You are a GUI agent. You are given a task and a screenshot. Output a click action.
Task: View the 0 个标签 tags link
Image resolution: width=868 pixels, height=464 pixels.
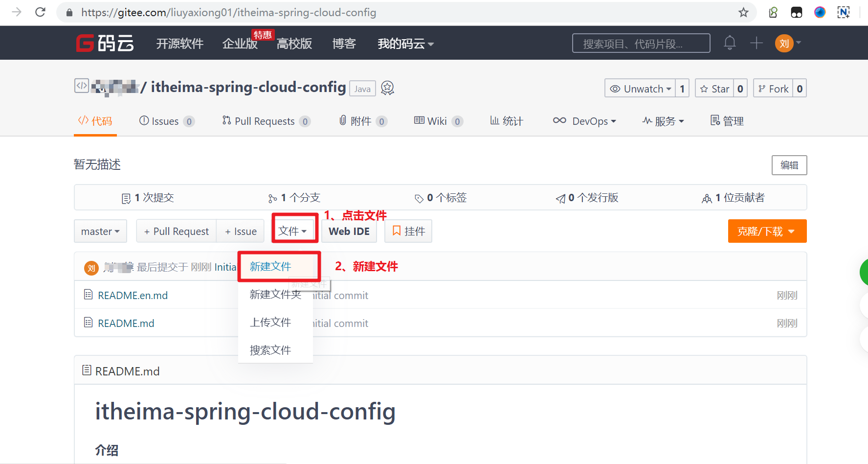tap(441, 198)
